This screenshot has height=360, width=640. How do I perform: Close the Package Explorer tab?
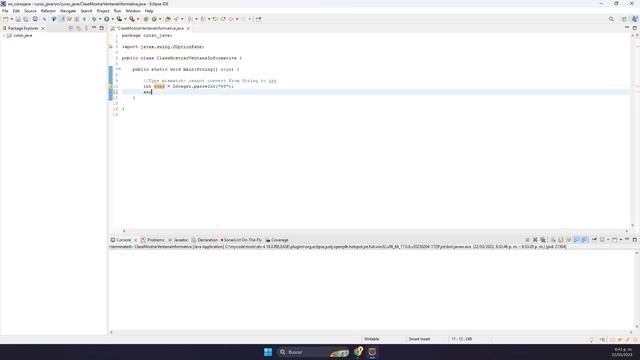(43, 28)
